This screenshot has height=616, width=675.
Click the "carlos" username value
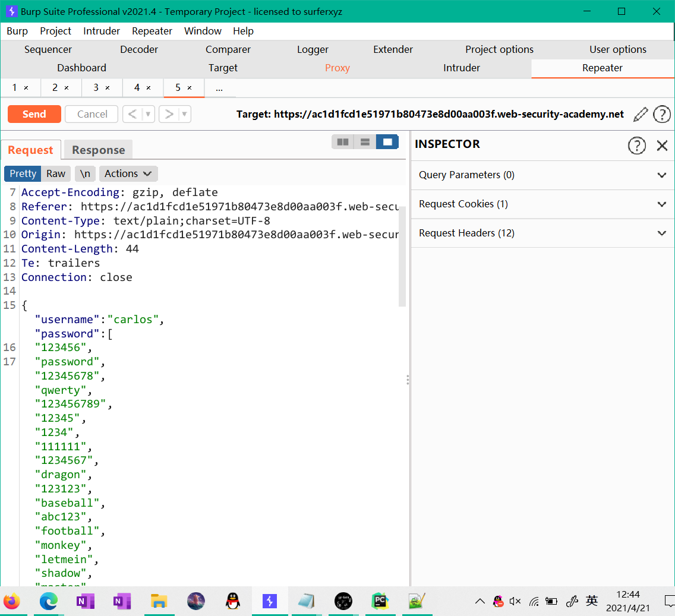click(133, 320)
